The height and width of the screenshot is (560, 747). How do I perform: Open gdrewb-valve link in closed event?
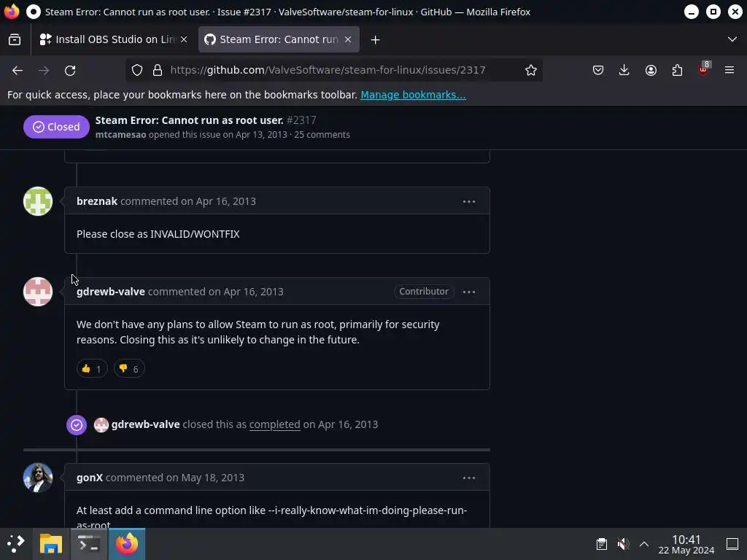(x=145, y=425)
